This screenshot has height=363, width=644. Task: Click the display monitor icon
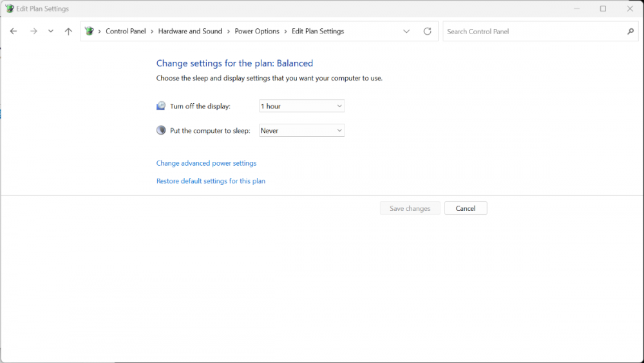(161, 106)
